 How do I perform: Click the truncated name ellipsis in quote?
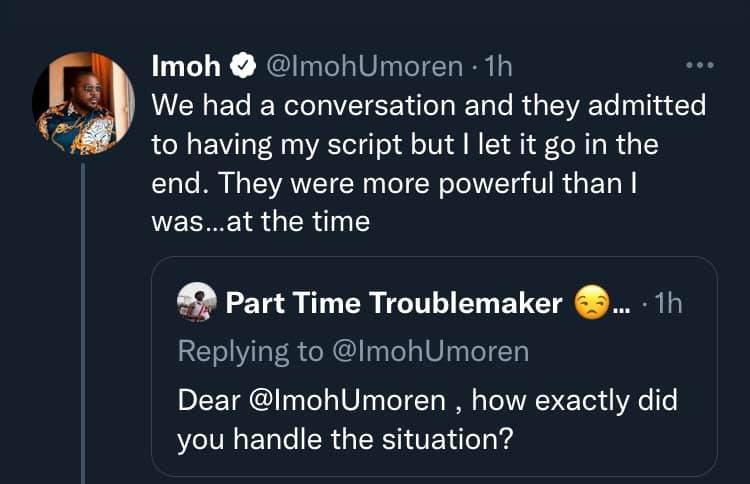(620, 305)
